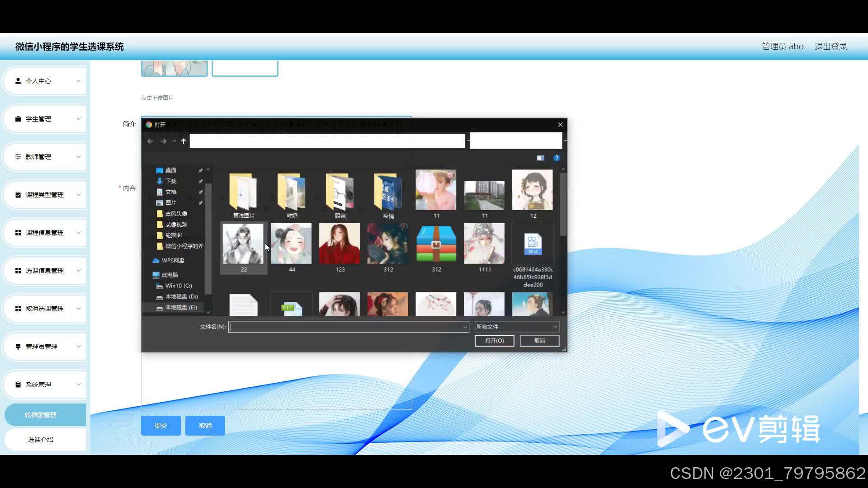
Task: Open the 疫情 folder icon
Action: pos(388,192)
